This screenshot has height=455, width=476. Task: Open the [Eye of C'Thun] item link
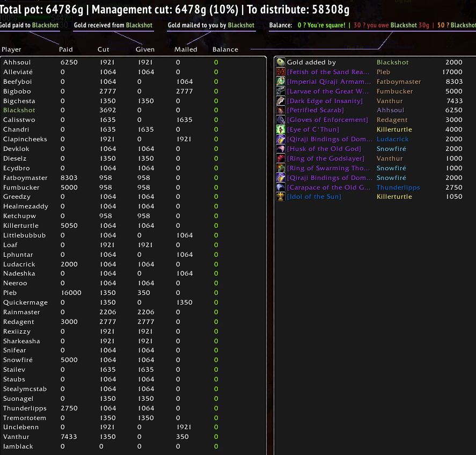pos(313,129)
